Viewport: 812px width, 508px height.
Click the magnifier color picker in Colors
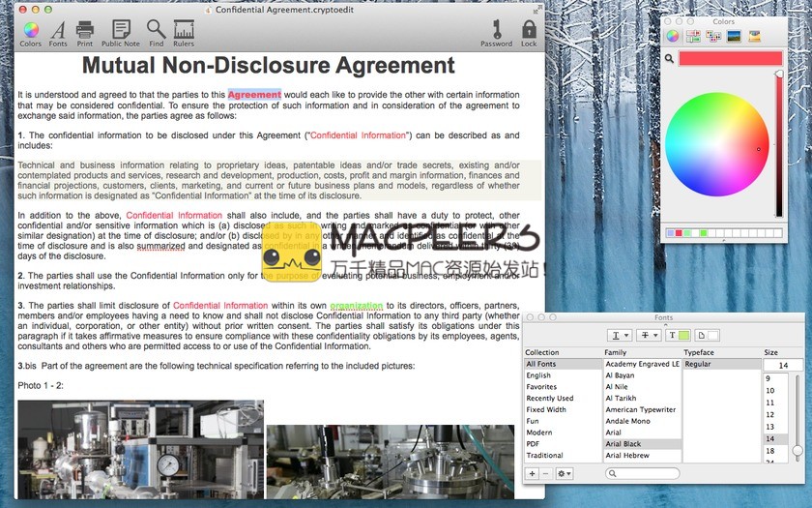pyautogui.click(x=669, y=59)
